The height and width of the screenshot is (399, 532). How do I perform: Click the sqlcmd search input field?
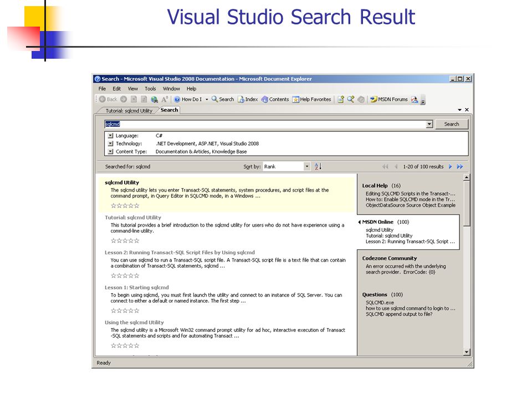(x=265, y=124)
